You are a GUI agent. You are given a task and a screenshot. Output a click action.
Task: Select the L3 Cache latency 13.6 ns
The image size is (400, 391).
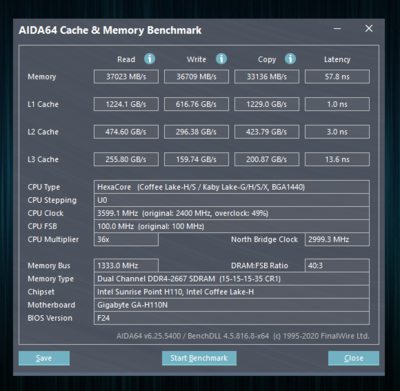click(337, 159)
